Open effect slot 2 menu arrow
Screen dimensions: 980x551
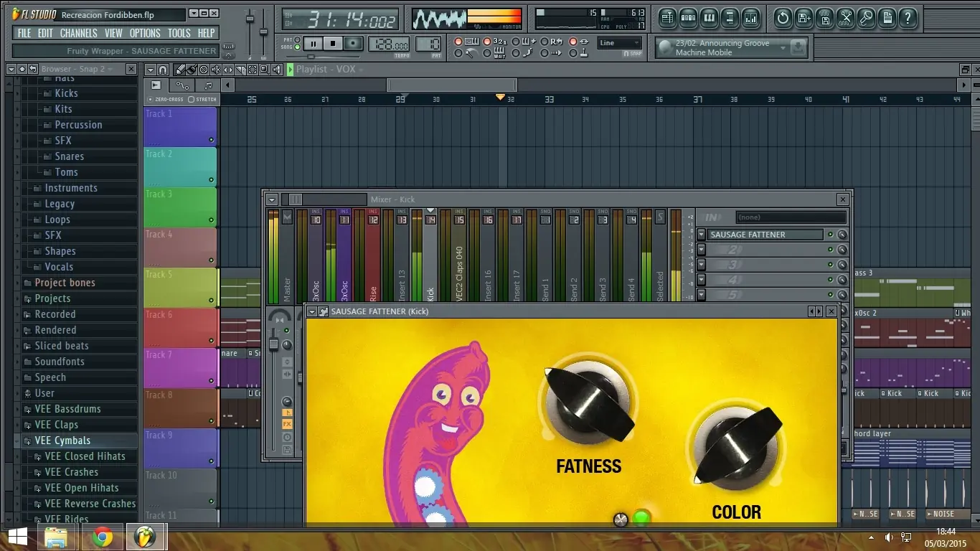pyautogui.click(x=701, y=250)
